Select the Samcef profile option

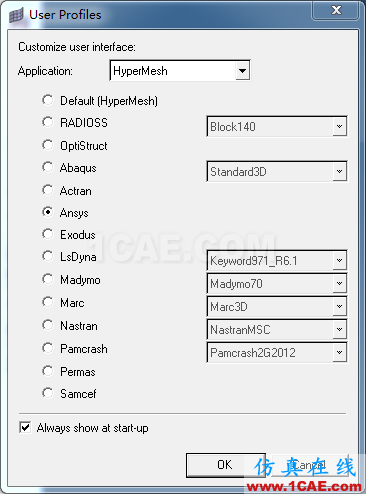pyautogui.click(x=47, y=393)
